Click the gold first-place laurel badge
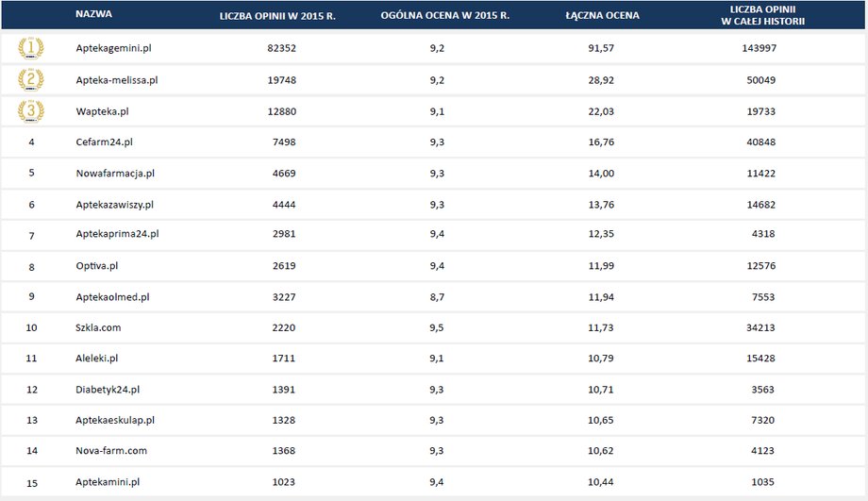Image resolution: width=868 pixels, height=501 pixels. [31, 48]
